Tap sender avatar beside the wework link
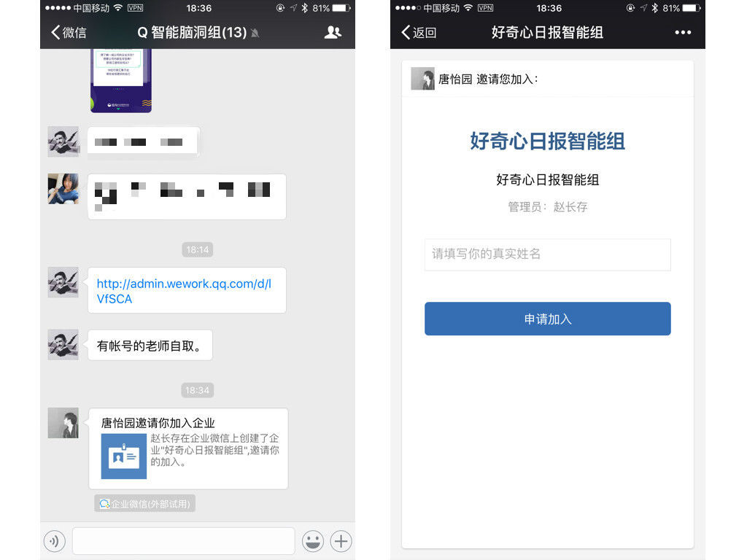Image resolution: width=747 pixels, height=560 pixels. click(x=63, y=282)
